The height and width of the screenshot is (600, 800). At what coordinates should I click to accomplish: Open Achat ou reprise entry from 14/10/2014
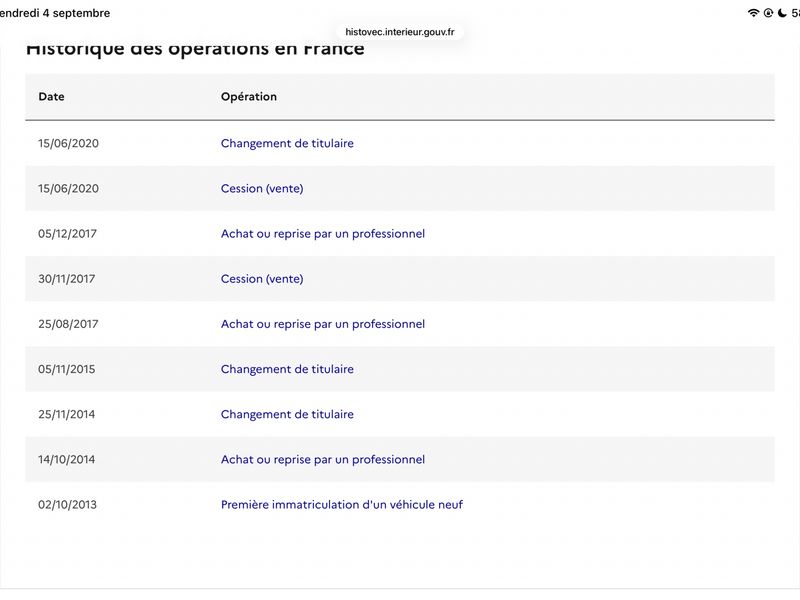click(322, 460)
